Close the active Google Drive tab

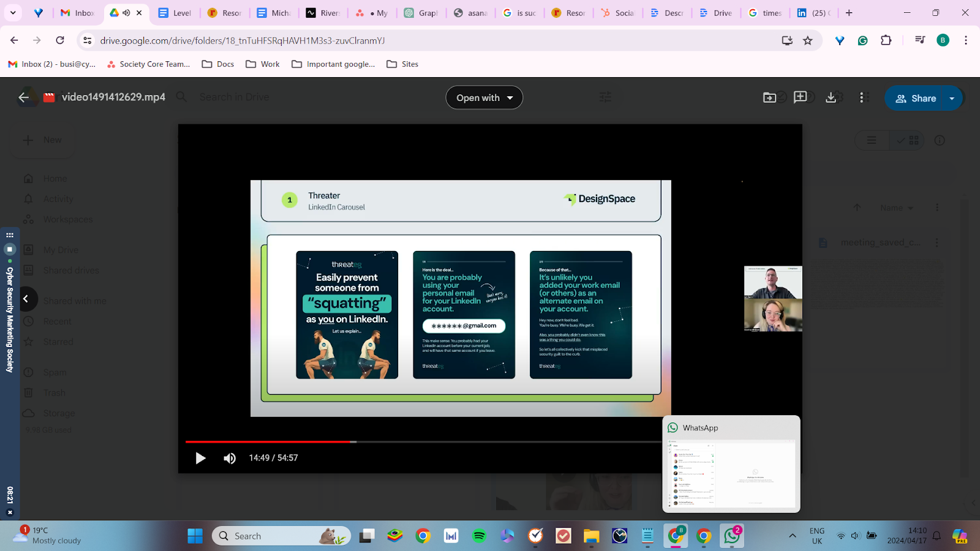coord(139,13)
